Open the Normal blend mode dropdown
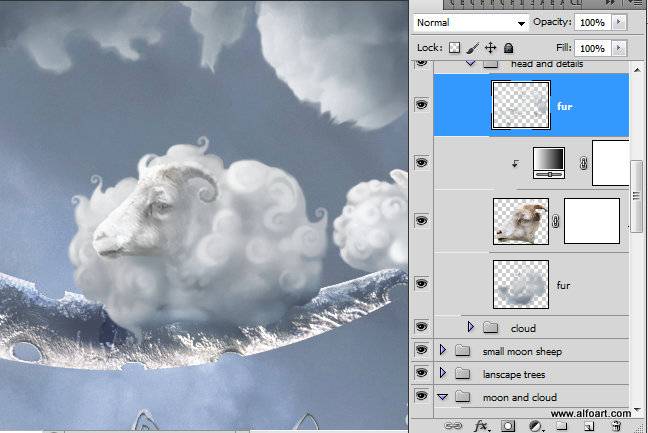Screen dimensions: 648x433 click(x=471, y=23)
